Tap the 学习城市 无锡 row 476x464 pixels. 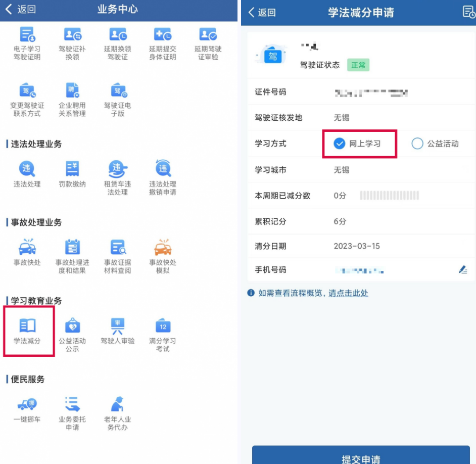361,170
